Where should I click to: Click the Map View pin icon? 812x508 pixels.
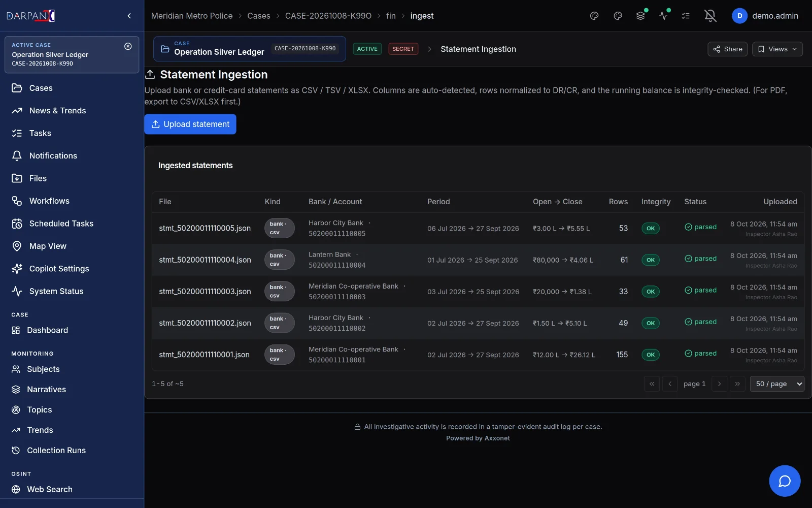click(x=17, y=246)
